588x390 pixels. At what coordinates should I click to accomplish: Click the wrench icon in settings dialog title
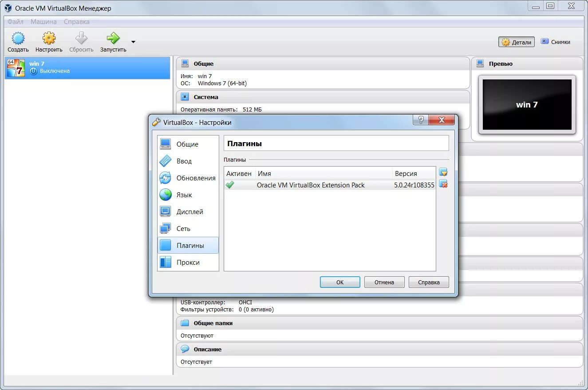pos(156,122)
